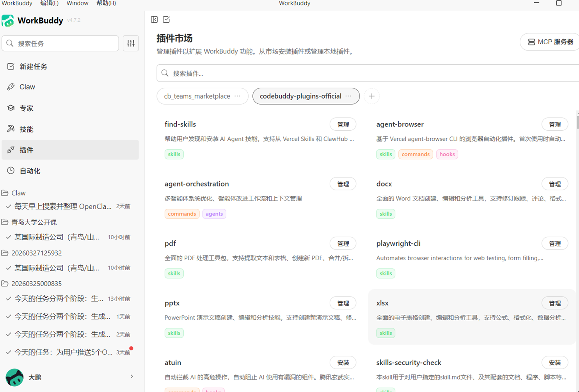Click the commands tag on agent-orchestration
This screenshot has height=392, width=579.
pyautogui.click(x=182, y=214)
